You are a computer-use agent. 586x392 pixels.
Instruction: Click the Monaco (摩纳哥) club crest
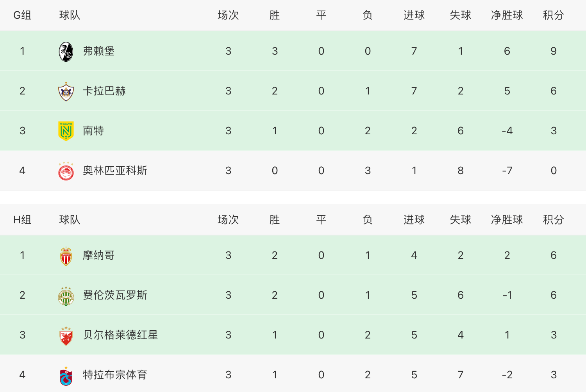pyautogui.click(x=66, y=256)
